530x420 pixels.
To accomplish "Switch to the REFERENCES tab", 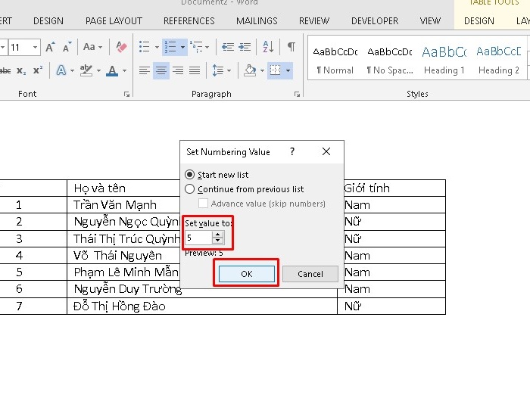I will tap(189, 21).
